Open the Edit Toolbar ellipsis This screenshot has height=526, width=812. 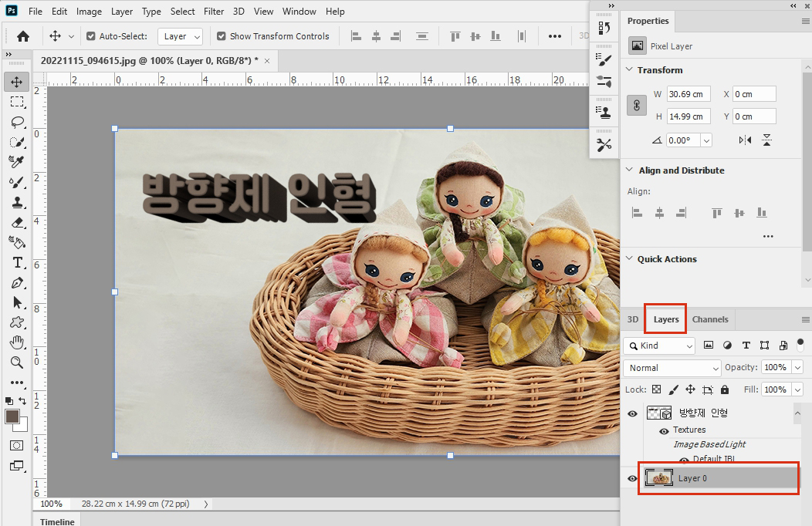[17, 383]
